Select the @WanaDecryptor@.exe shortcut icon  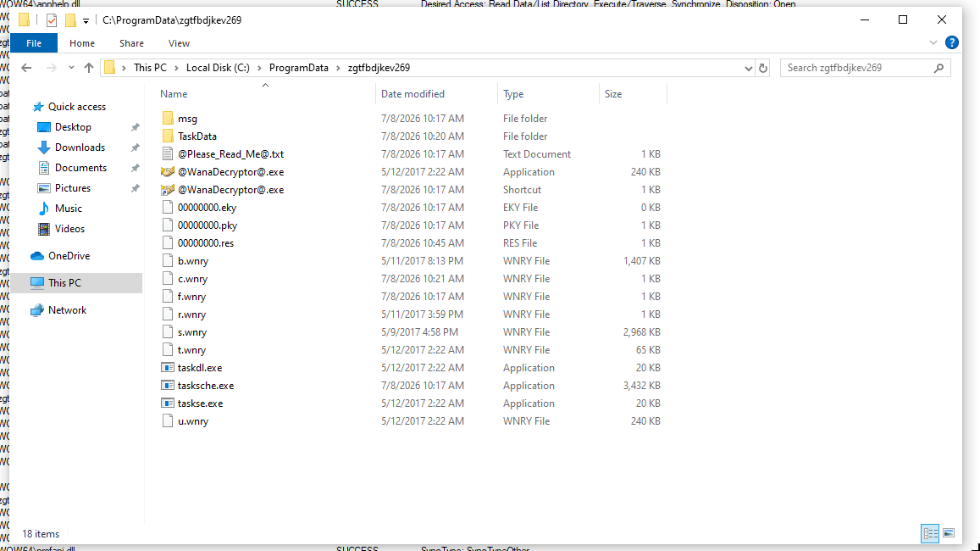click(168, 190)
